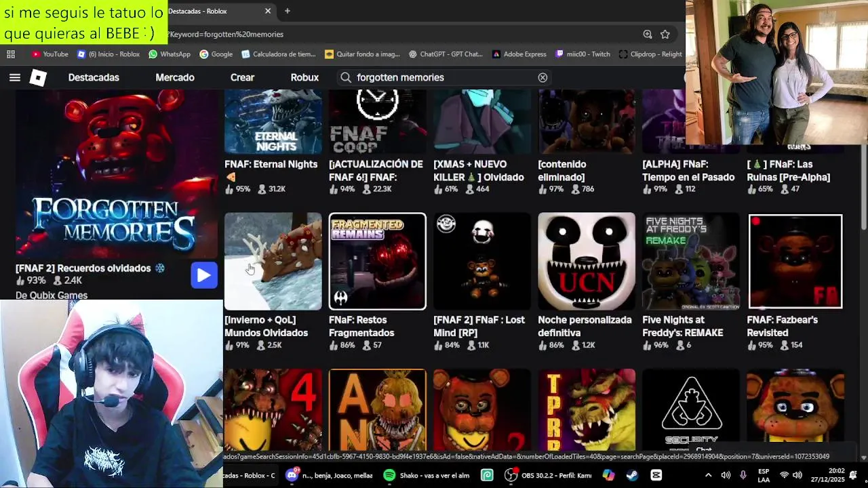Viewport: 868px width, 488px height.
Task: Play the Forgotten Memories featured game
Action: click(x=204, y=275)
